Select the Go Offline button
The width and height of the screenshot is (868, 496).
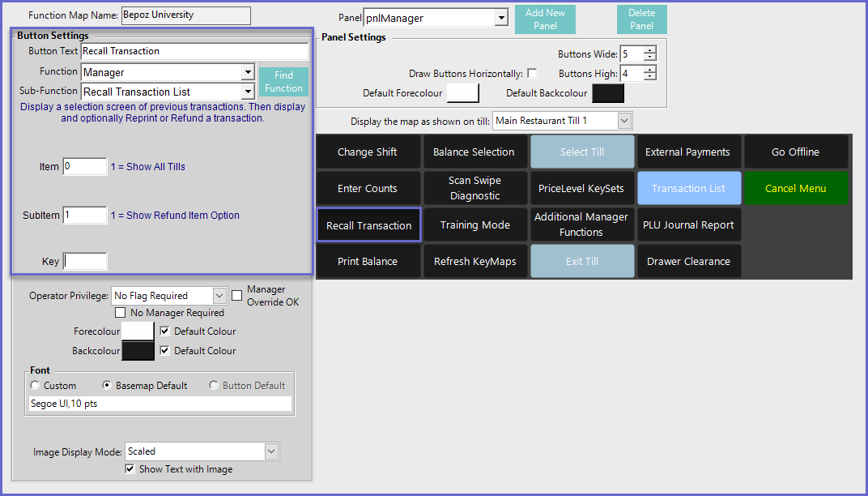pyautogui.click(x=795, y=152)
